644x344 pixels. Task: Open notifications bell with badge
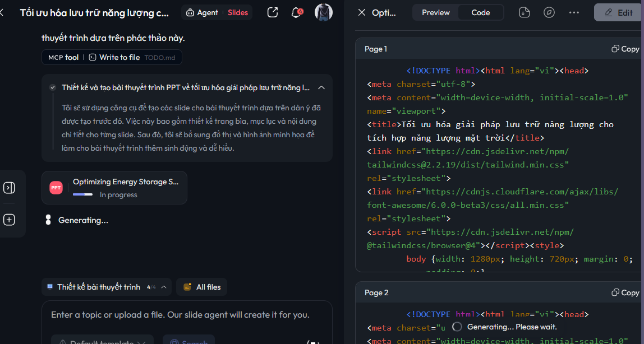click(x=297, y=13)
